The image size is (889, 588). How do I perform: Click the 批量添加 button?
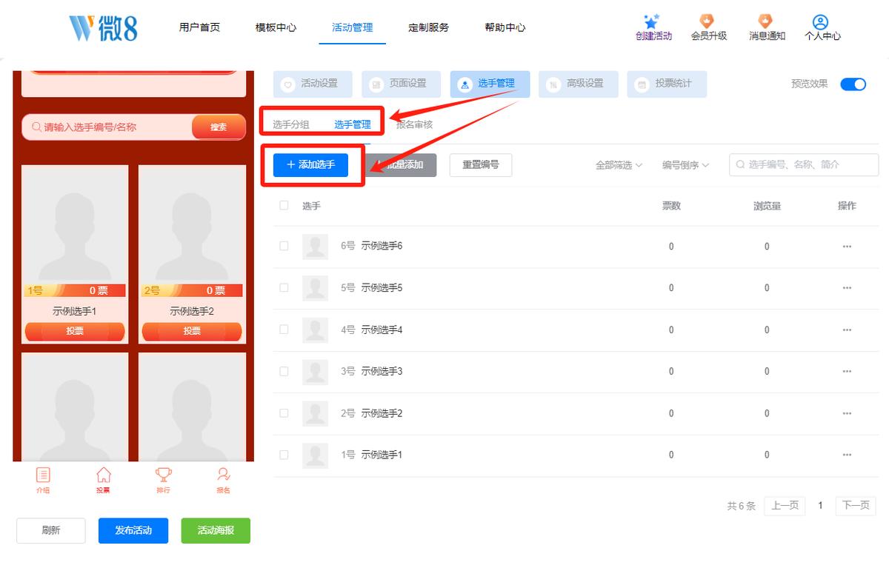coord(402,165)
